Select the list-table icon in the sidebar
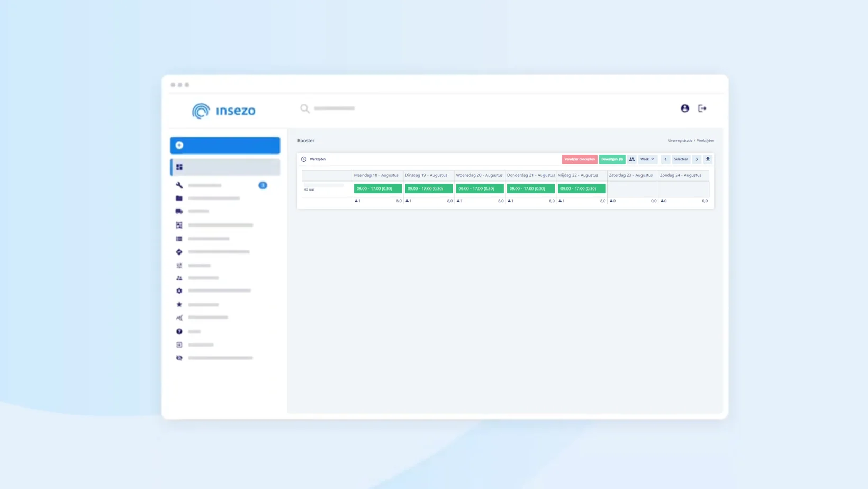The height and width of the screenshot is (489, 868). point(179,239)
